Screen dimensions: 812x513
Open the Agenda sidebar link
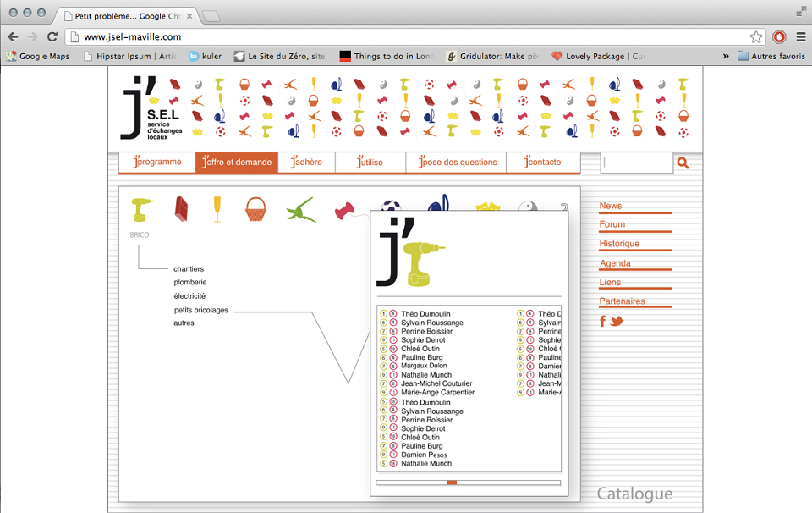point(615,263)
